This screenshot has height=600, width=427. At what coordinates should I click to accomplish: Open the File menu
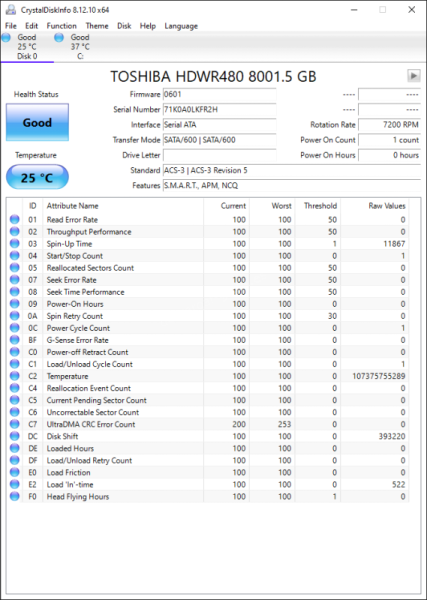(11, 26)
